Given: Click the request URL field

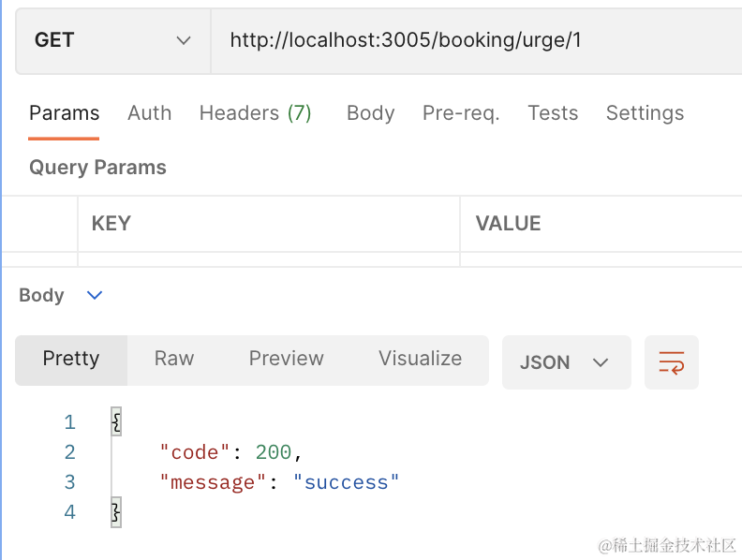Looking at the screenshot, I should pyautogui.click(x=468, y=40).
